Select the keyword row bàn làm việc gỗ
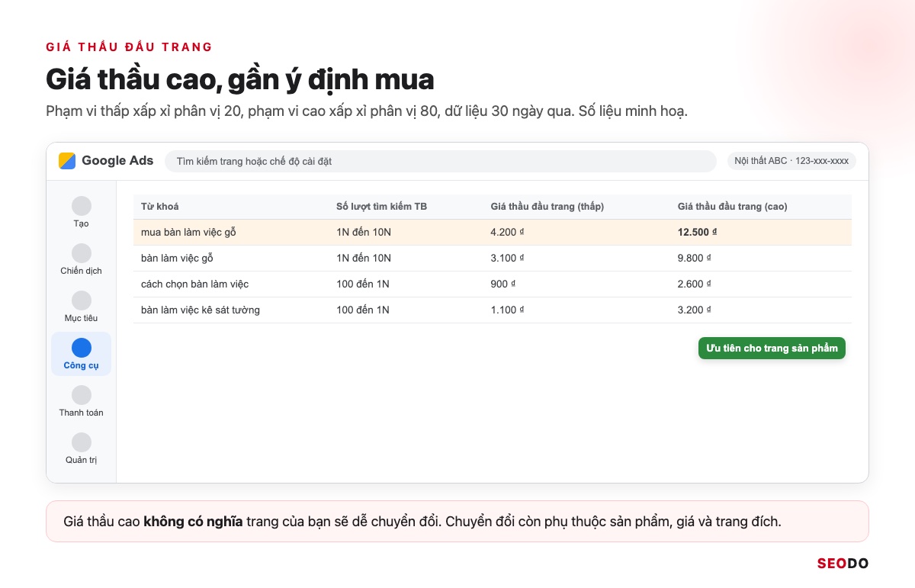This screenshot has height=588, width=915. [493, 258]
